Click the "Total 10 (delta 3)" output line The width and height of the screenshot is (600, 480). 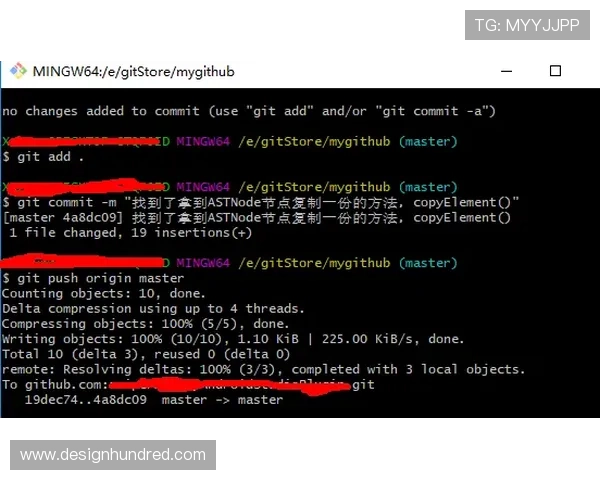point(145,354)
